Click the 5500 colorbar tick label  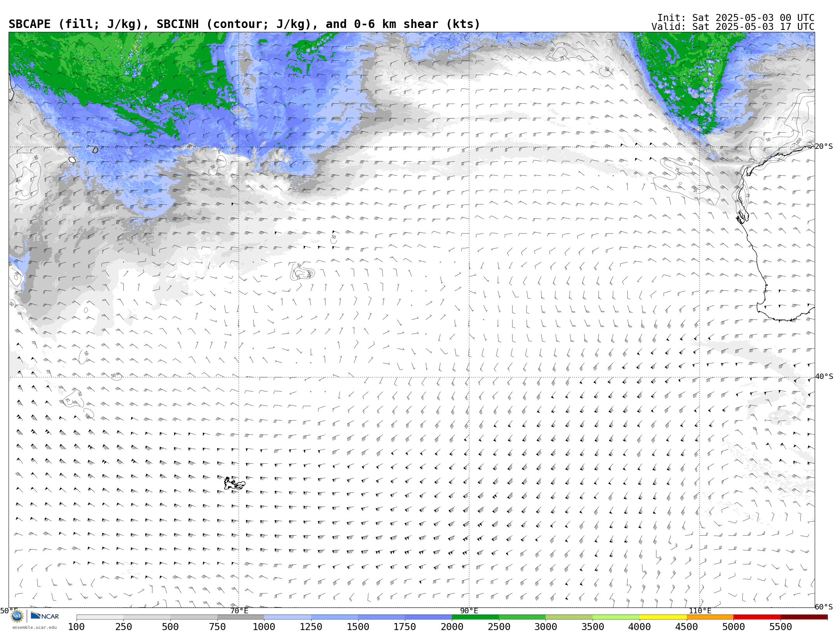[780, 627]
